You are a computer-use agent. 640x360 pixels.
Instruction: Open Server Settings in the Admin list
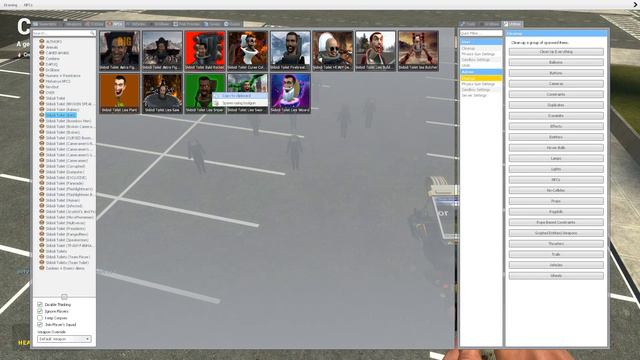[481, 95]
